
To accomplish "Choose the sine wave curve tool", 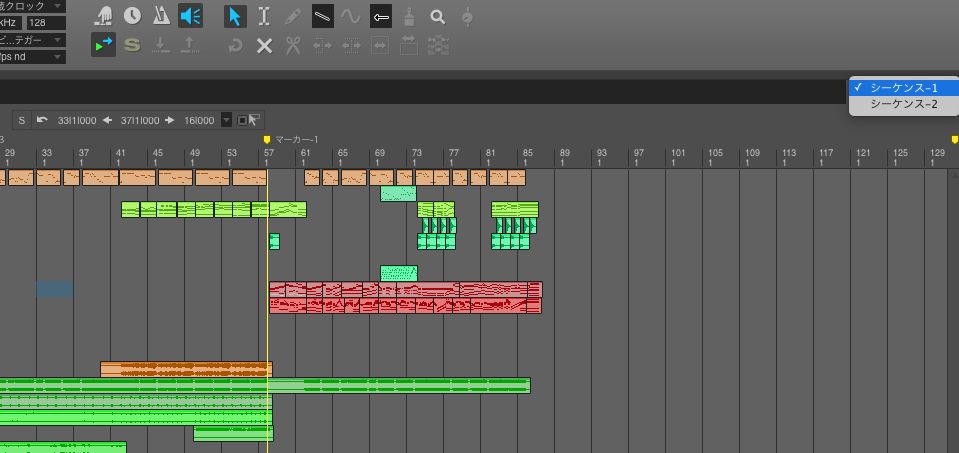I will 351,16.
